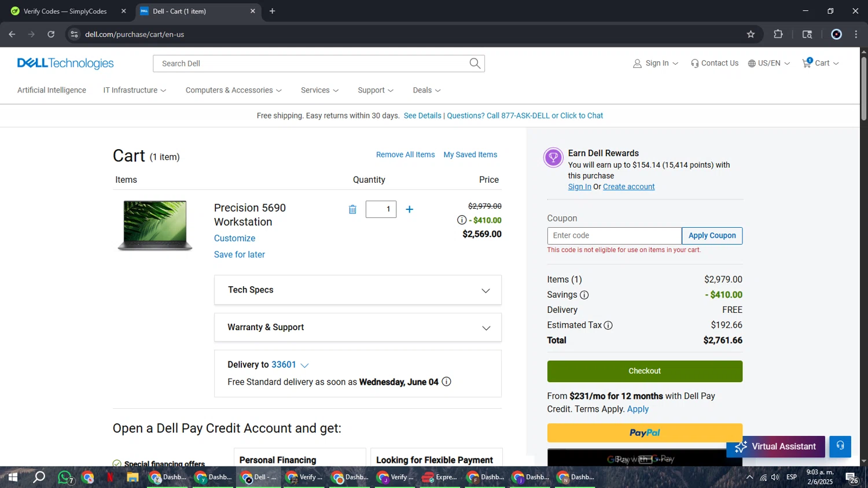
Task: Open a new browser tab
Action: [x=272, y=11]
